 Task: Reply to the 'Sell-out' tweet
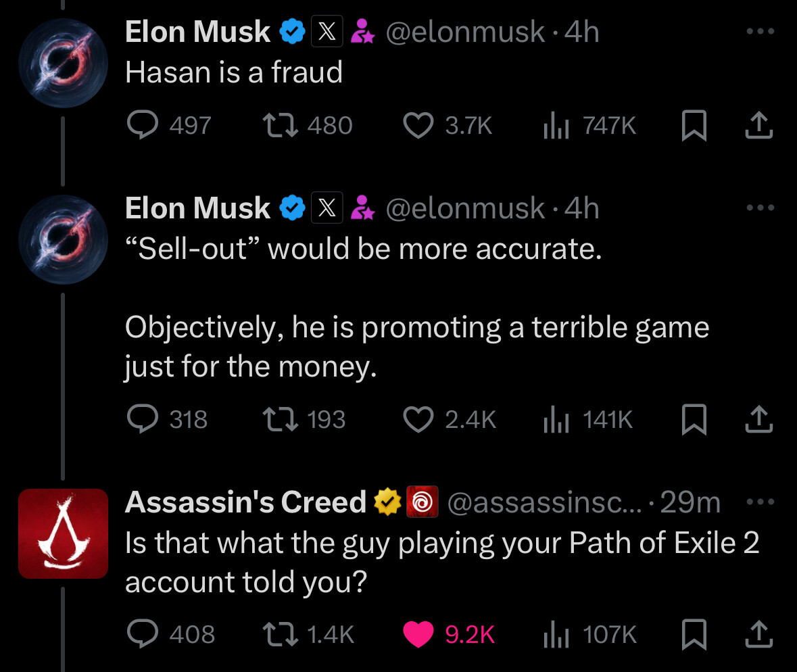point(141,420)
